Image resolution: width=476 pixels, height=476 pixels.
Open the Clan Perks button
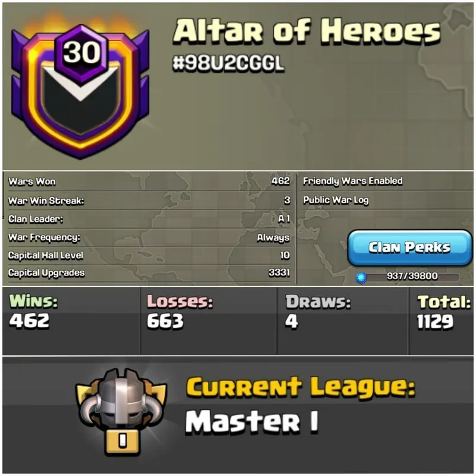click(410, 248)
